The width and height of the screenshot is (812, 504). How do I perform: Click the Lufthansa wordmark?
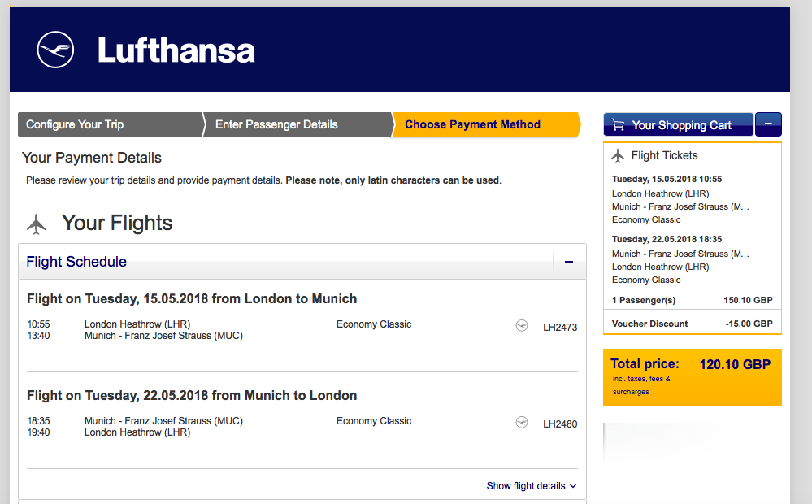(176, 50)
